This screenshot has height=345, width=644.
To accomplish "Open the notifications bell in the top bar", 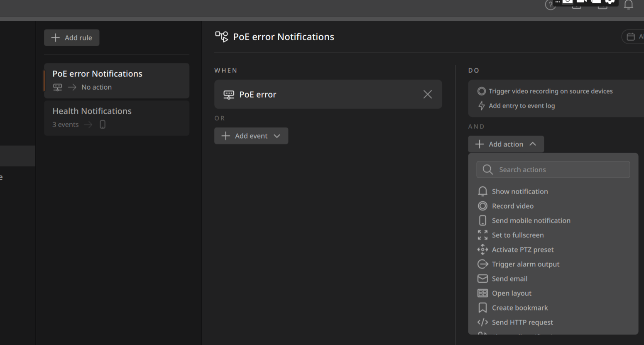I will [629, 5].
